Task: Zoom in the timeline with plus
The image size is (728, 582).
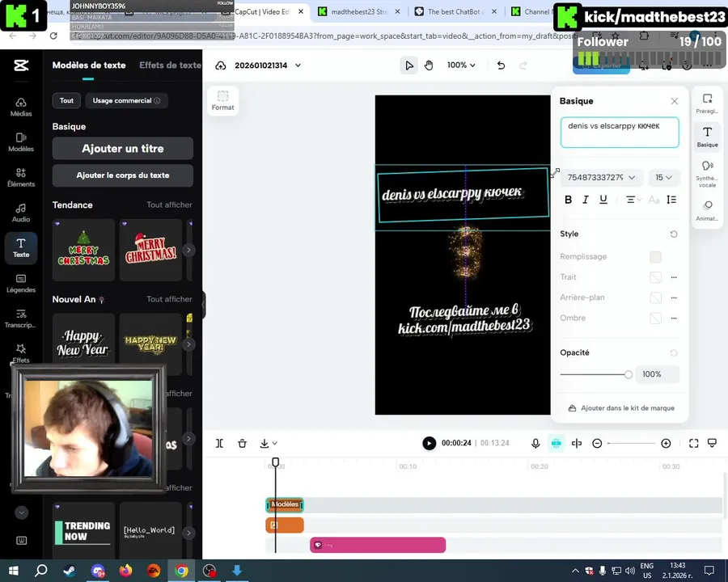Action: pyautogui.click(x=666, y=444)
